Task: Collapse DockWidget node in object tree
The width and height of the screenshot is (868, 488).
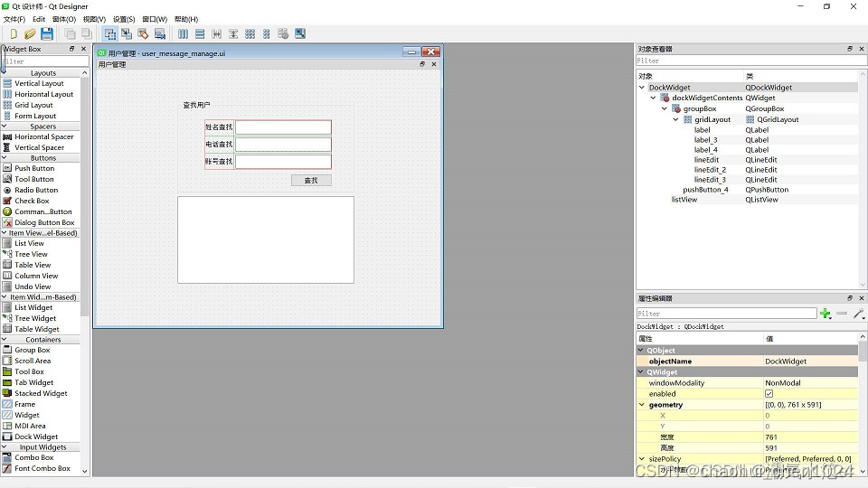Action: 642,88
